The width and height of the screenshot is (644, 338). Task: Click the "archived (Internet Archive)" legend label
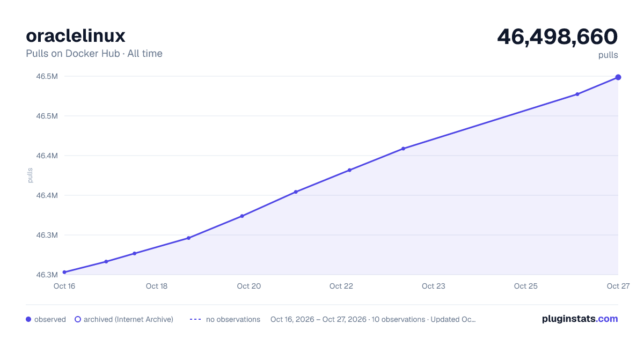[128, 319]
